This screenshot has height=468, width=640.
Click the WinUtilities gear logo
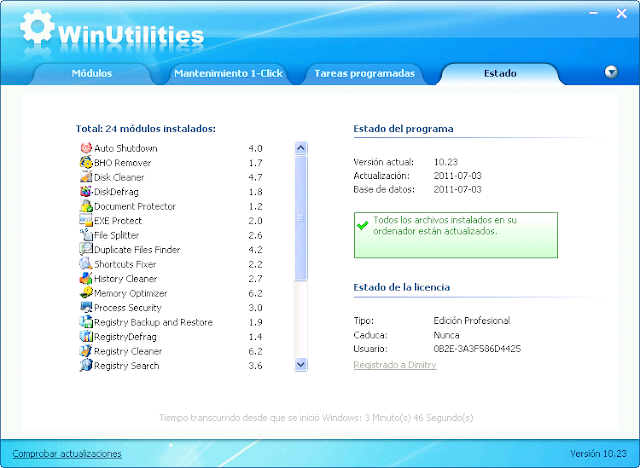37,27
